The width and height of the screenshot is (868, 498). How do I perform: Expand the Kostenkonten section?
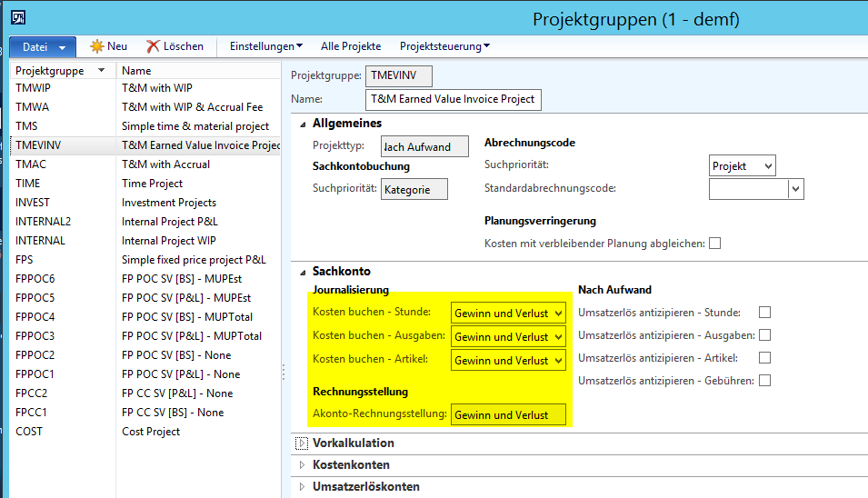pyautogui.click(x=302, y=464)
